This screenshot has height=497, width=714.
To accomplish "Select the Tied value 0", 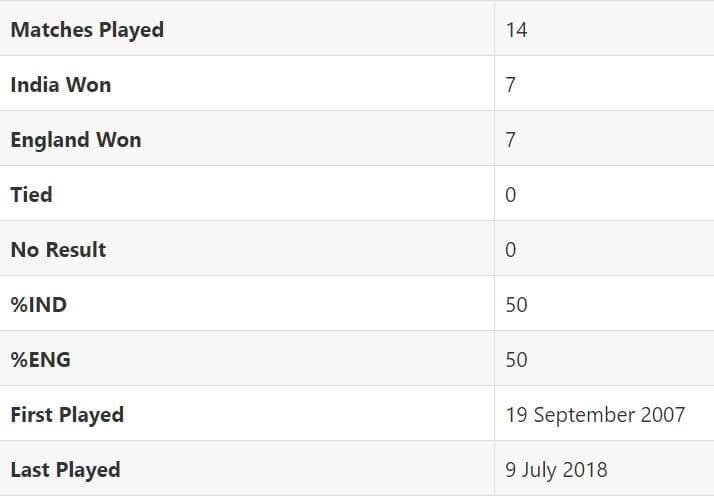I will [510, 195].
